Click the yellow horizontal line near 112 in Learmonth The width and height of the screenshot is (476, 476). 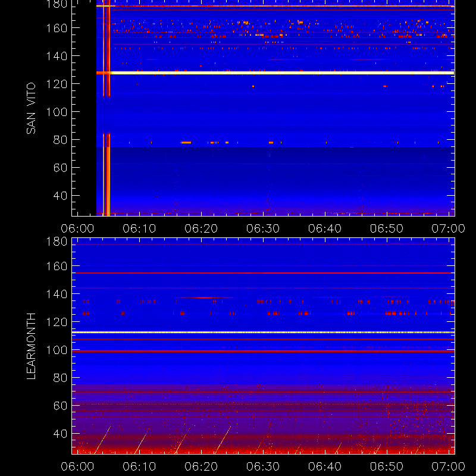pyautogui.click(x=263, y=333)
